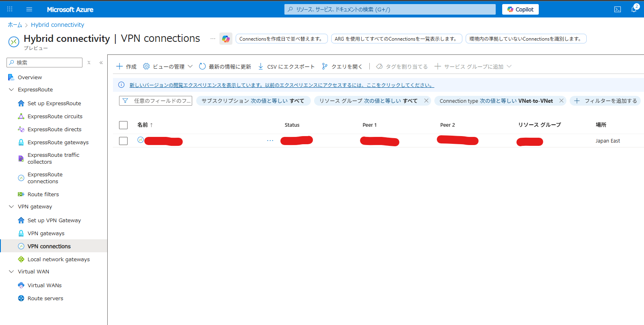The image size is (644, 325).
Task: Collapse the VPN gateway section
Action: point(11,206)
